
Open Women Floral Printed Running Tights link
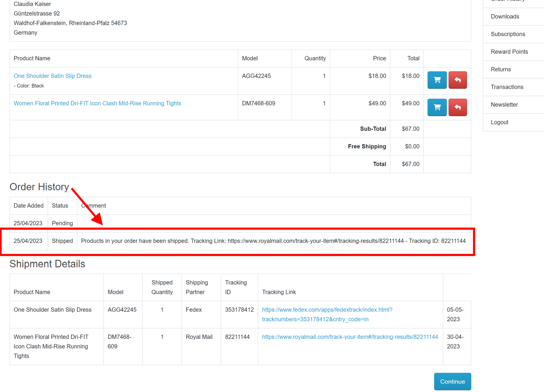click(x=97, y=103)
